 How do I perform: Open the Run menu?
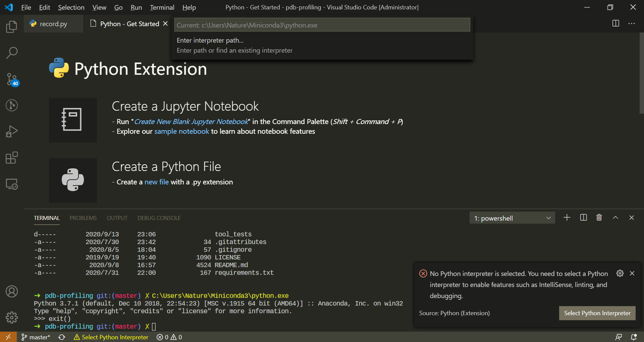click(x=136, y=7)
